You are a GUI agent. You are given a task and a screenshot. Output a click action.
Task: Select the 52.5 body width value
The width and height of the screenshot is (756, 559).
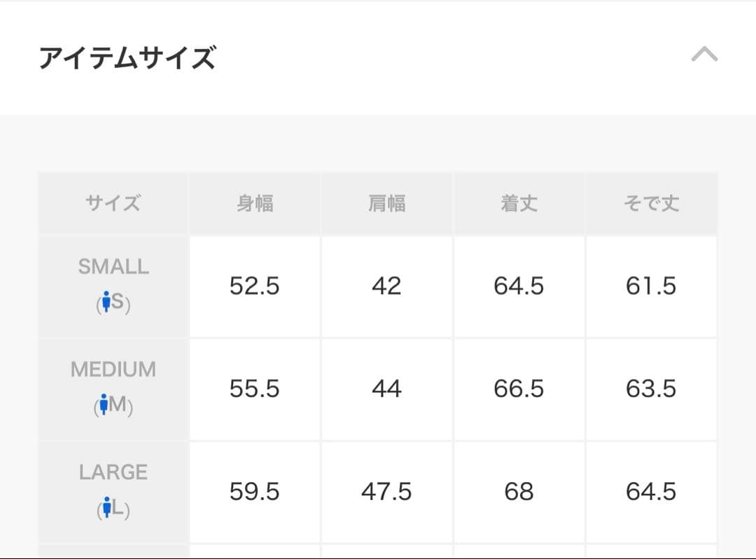pos(254,287)
